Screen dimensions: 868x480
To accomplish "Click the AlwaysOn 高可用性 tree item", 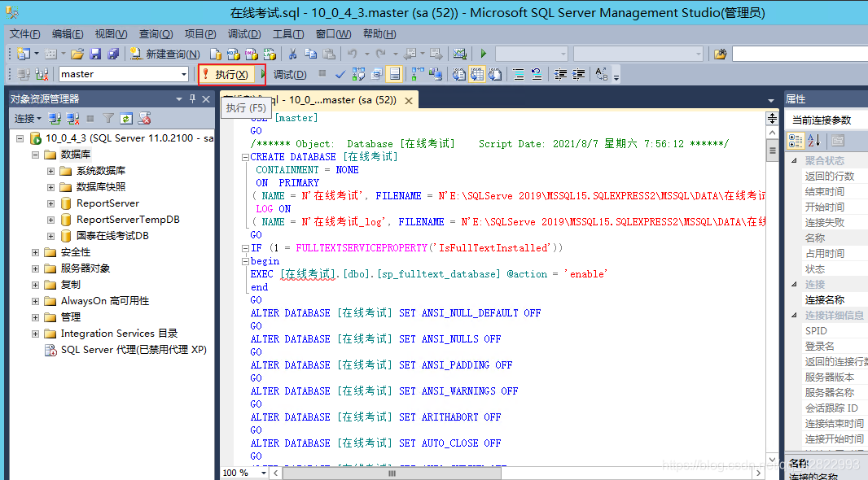I will click(104, 301).
